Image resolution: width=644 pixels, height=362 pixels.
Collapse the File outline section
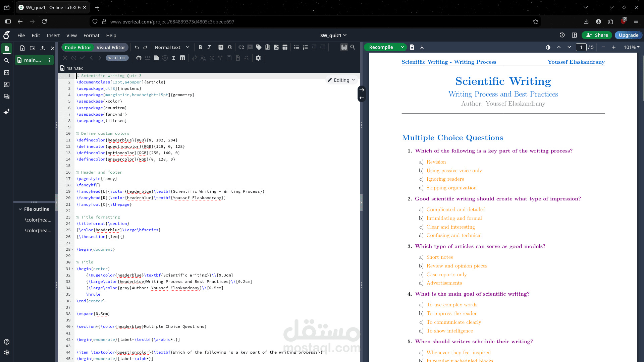pyautogui.click(x=20, y=209)
